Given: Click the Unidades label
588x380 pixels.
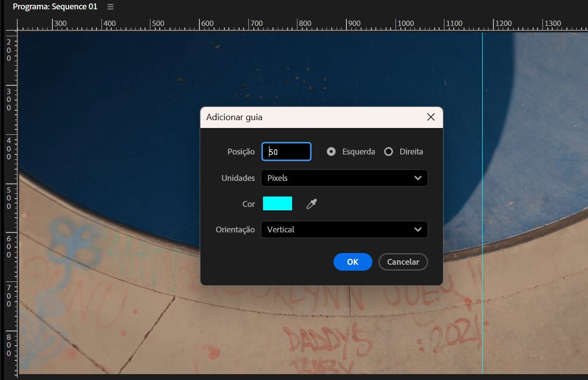Looking at the screenshot, I should [x=238, y=178].
